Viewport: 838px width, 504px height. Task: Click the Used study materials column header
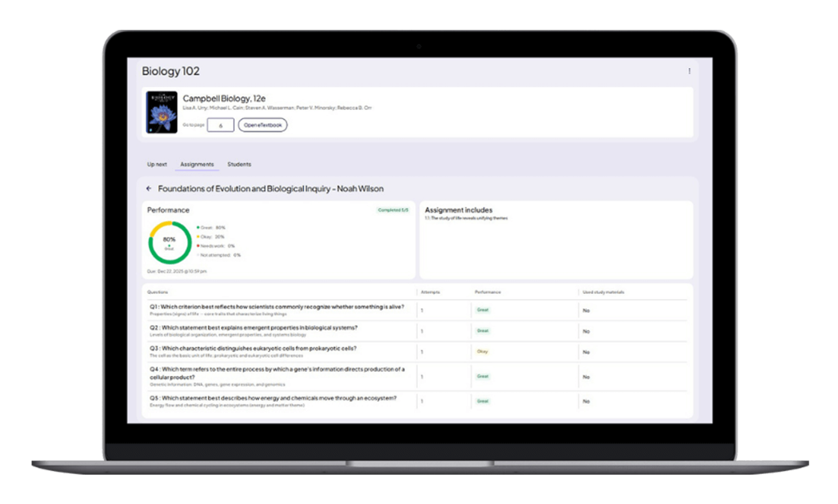pos(603,292)
